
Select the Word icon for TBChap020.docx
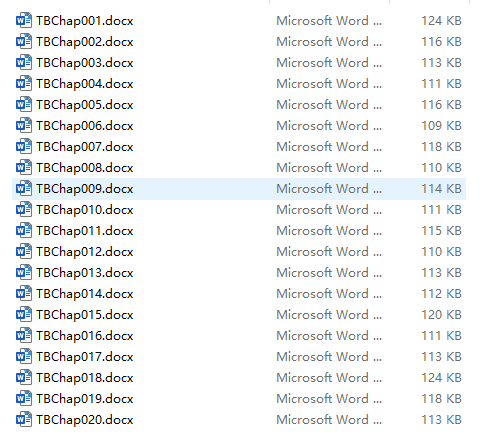point(24,420)
